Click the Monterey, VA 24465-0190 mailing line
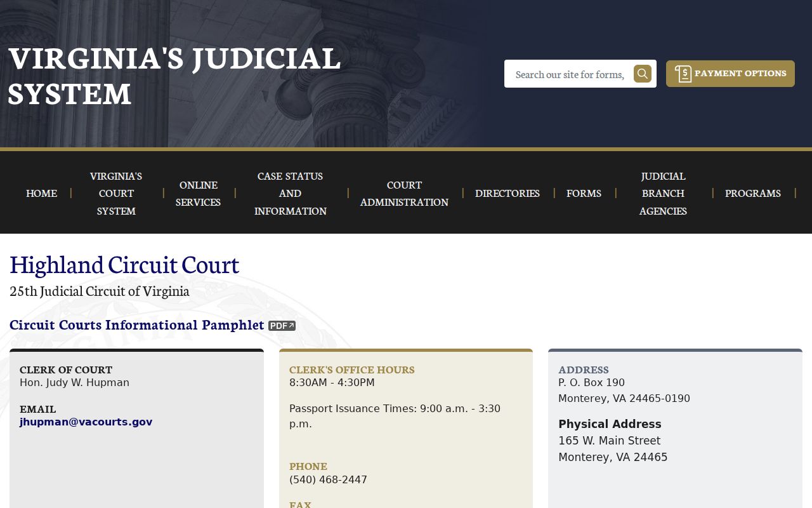 [x=624, y=398]
